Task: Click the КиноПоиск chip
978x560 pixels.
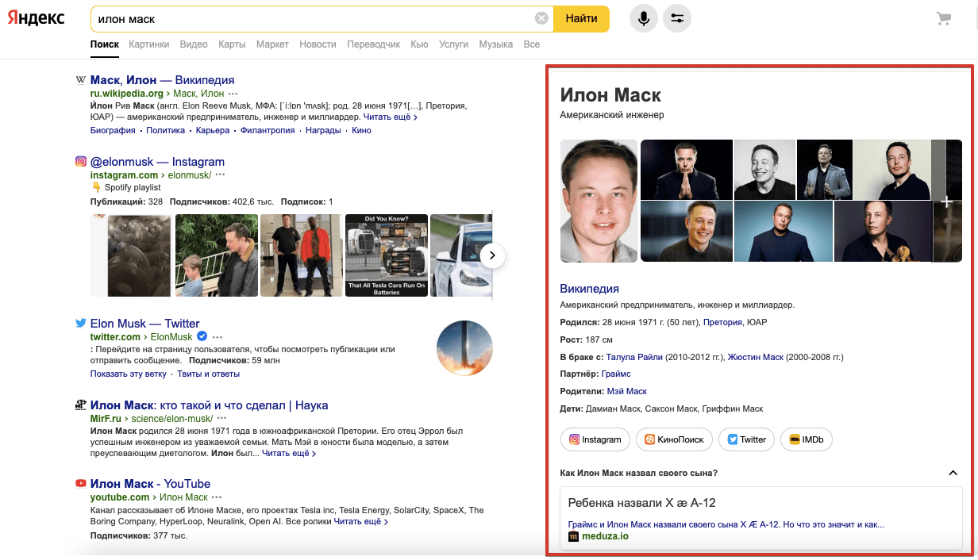Action: (x=674, y=439)
